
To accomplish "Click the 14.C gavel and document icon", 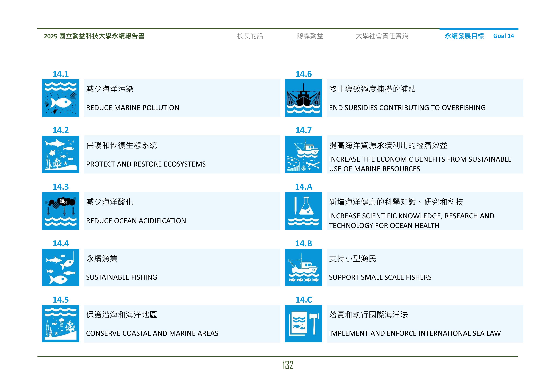I will coord(303,324).
